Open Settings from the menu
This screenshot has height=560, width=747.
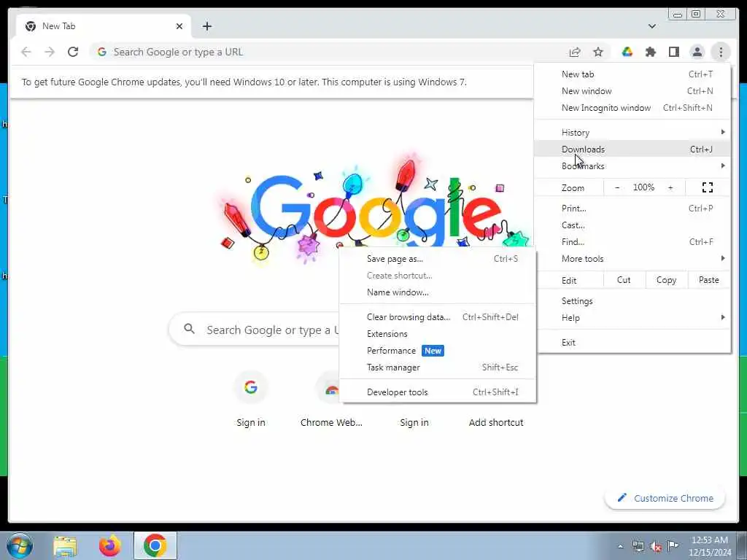[x=632, y=301]
